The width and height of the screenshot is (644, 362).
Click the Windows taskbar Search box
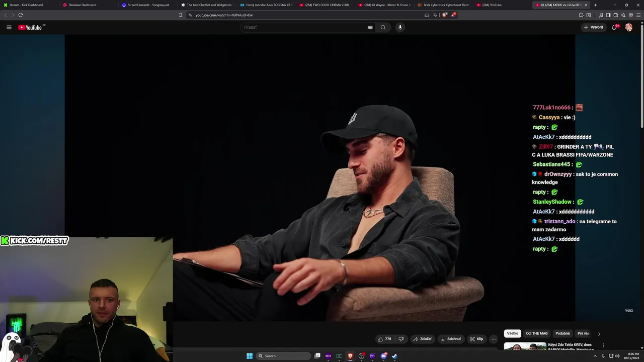[x=284, y=356]
